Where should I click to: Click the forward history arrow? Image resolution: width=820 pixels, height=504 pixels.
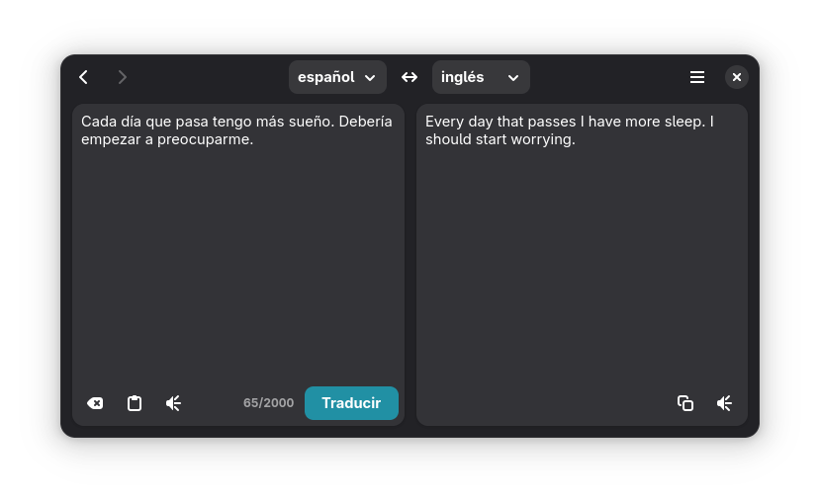pos(123,77)
